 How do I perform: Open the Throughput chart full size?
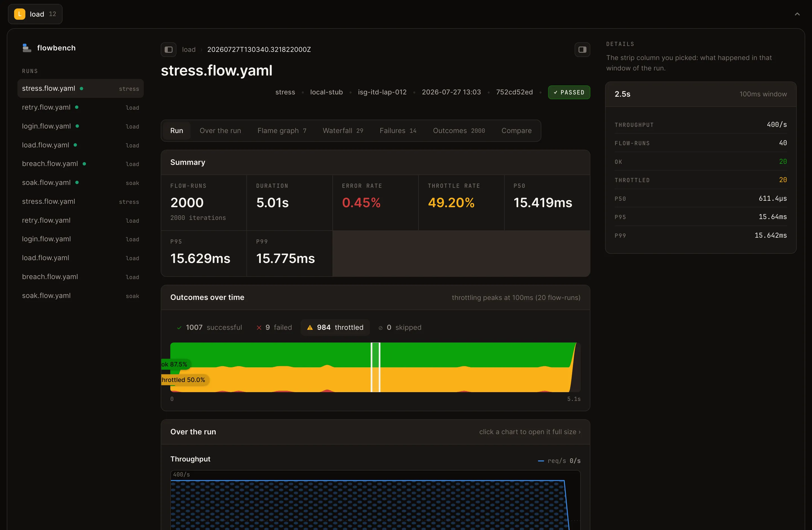[x=375, y=500]
